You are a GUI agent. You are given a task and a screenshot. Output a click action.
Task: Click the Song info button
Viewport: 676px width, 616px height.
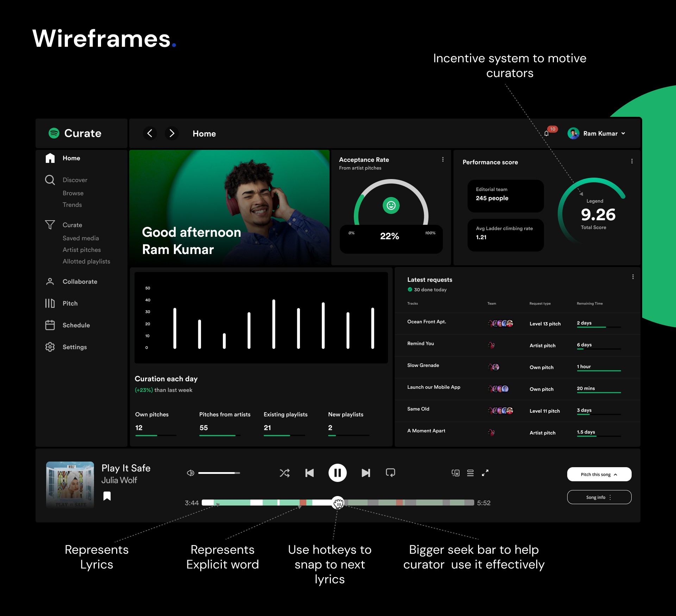pos(599,497)
